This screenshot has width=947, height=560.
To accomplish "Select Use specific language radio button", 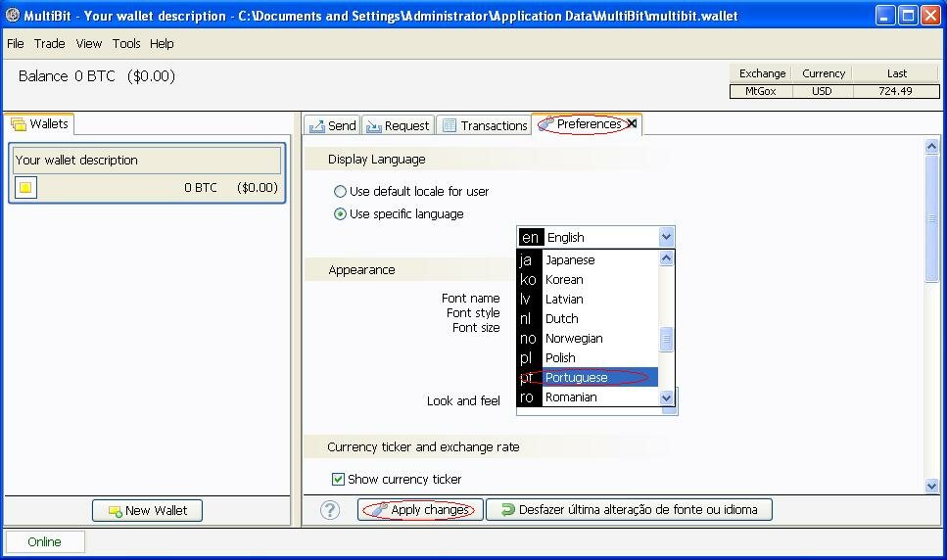I will point(340,214).
